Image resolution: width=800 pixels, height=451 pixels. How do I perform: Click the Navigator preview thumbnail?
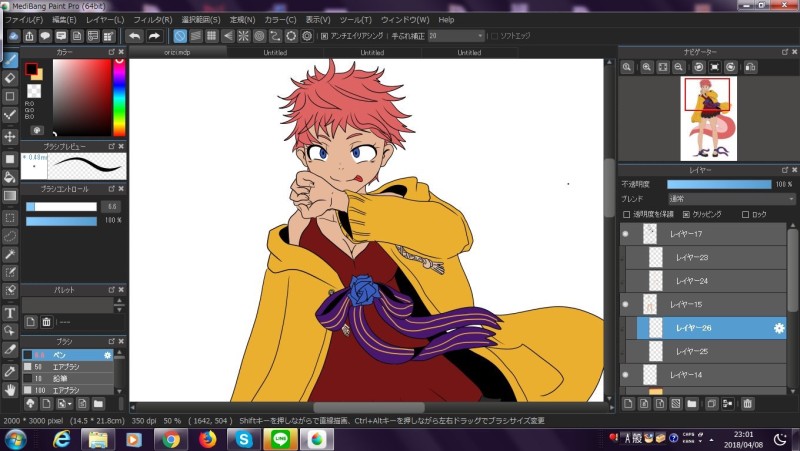point(709,118)
